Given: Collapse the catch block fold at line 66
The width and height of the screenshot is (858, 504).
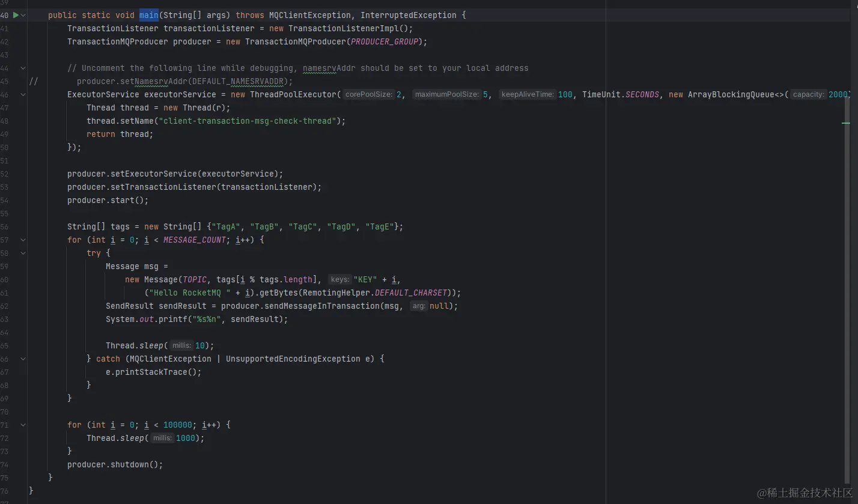Looking at the screenshot, I should 23,359.
